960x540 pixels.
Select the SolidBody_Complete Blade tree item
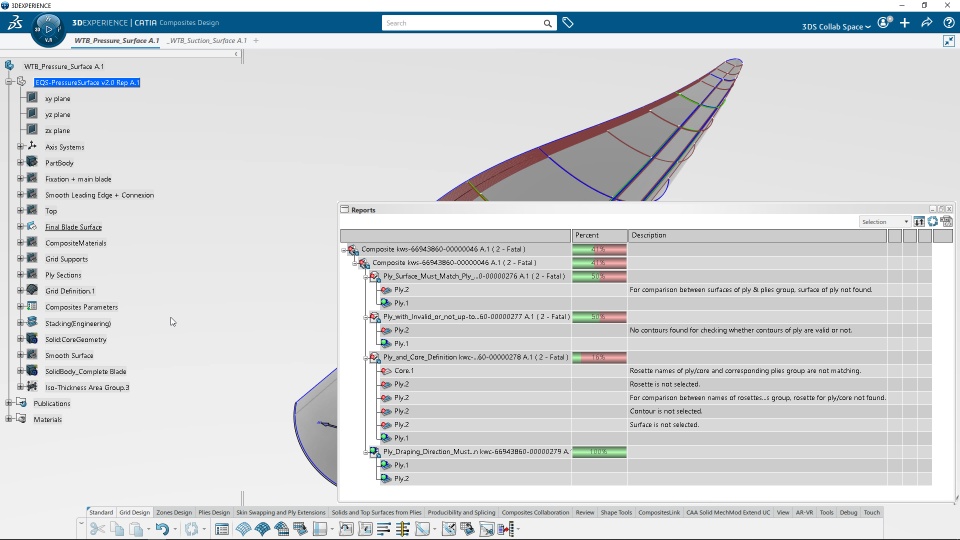point(86,371)
